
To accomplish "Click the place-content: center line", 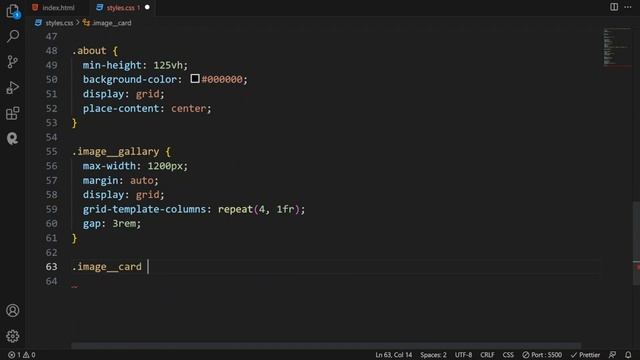I will (147, 108).
